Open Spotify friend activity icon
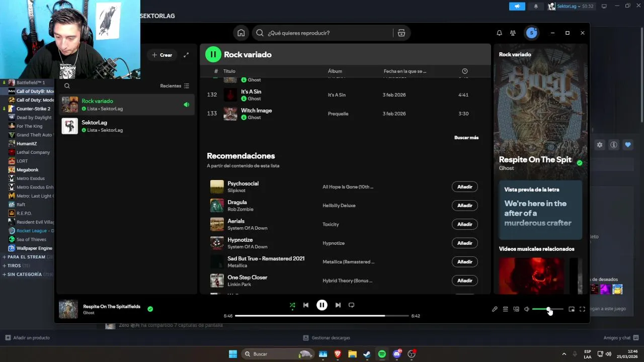Screen dimensions: 644x362 [x=513, y=33]
